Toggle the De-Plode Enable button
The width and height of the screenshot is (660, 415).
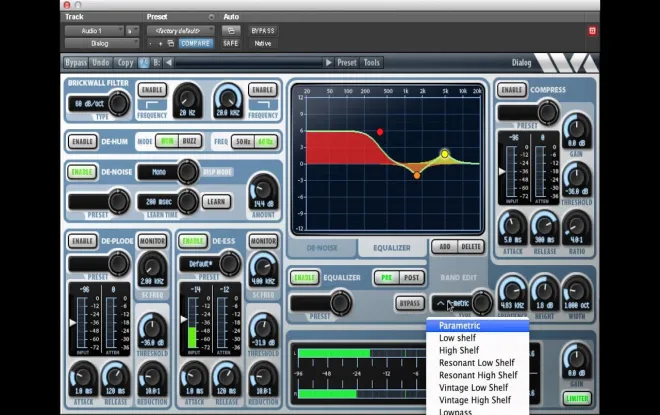(x=82, y=241)
